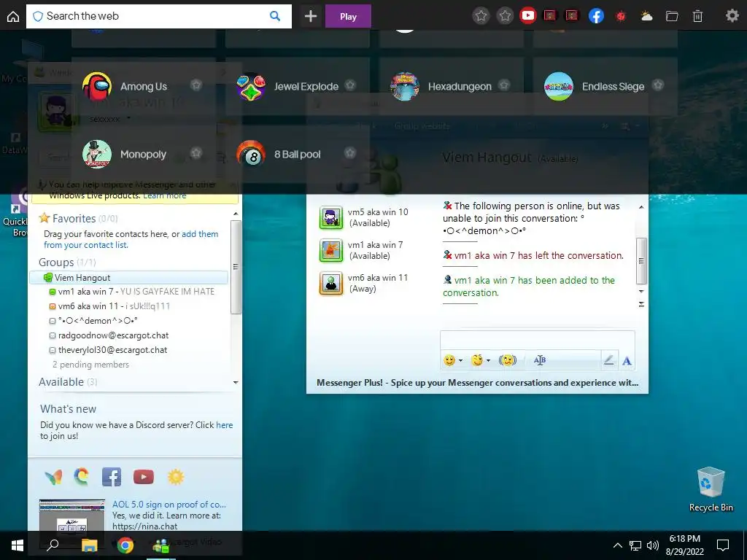Select radgoodnow@escargot.chat contact
This screenshot has height=560, width=747.
click(109, 335)
